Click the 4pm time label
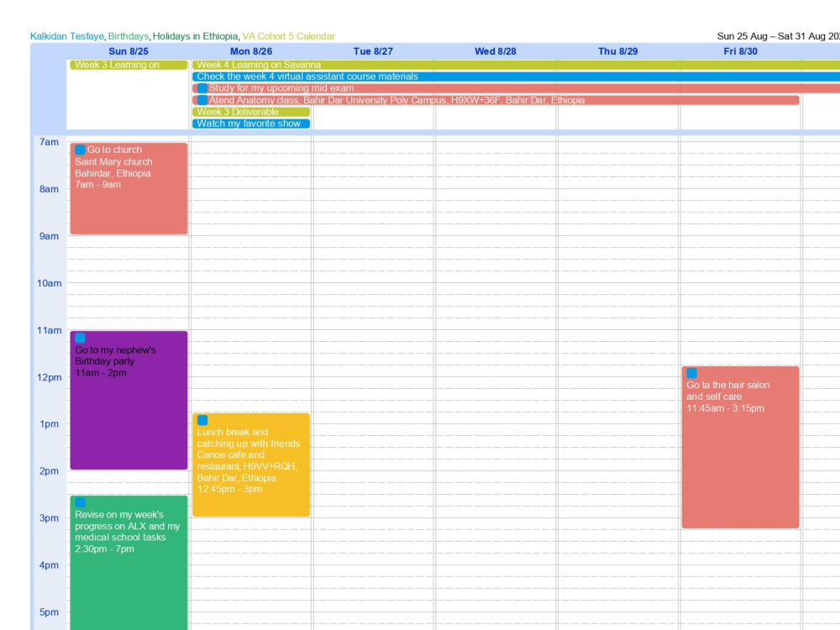 [x=49, y=565]
